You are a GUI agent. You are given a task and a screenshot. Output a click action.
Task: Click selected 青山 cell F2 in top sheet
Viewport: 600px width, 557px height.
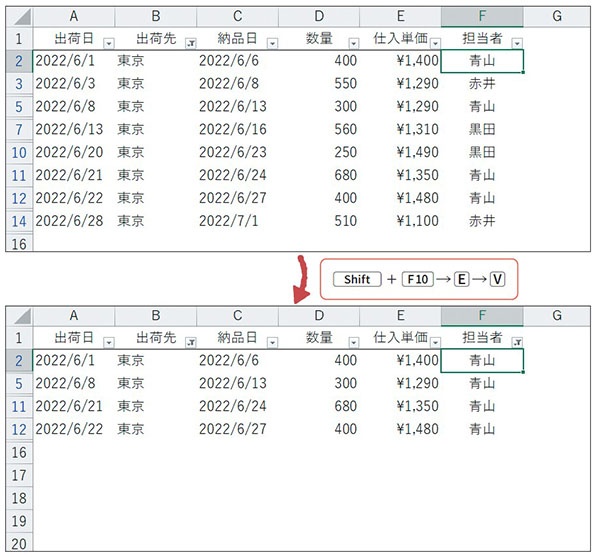[482, 61]
